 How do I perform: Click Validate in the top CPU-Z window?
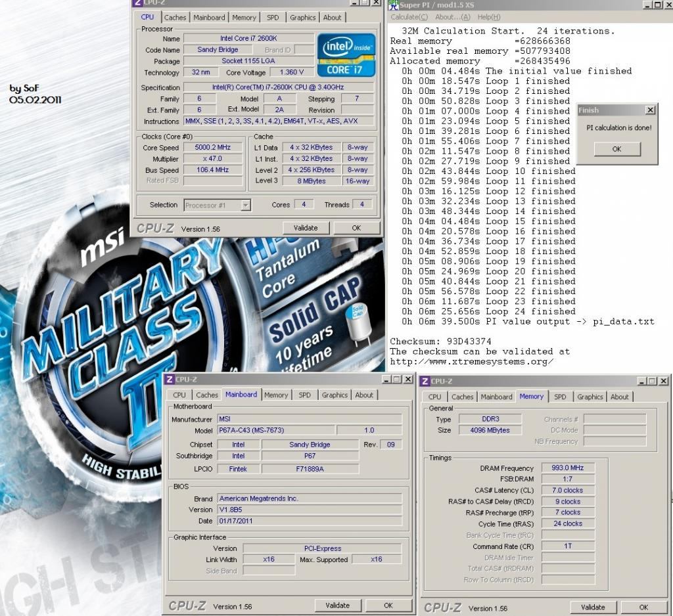point(306,228)
